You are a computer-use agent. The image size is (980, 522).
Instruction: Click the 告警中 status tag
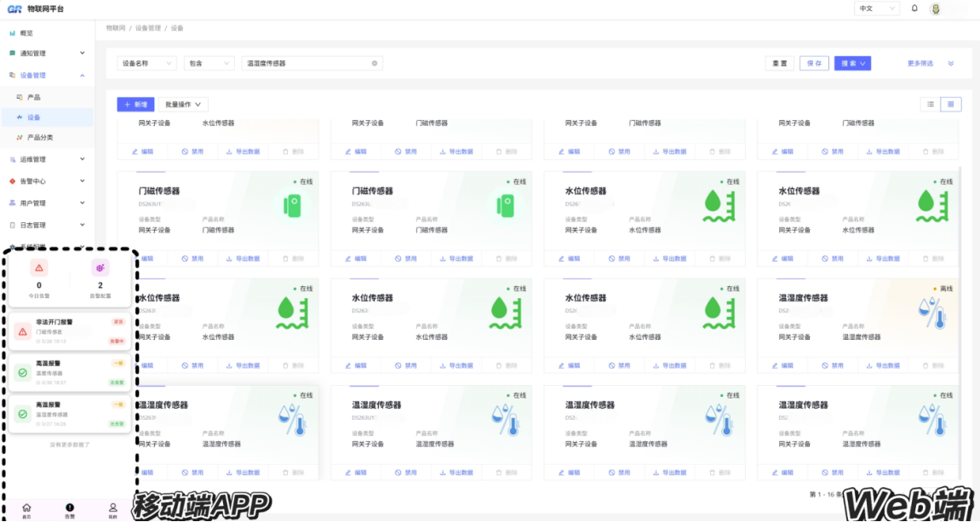click(117, 341)
